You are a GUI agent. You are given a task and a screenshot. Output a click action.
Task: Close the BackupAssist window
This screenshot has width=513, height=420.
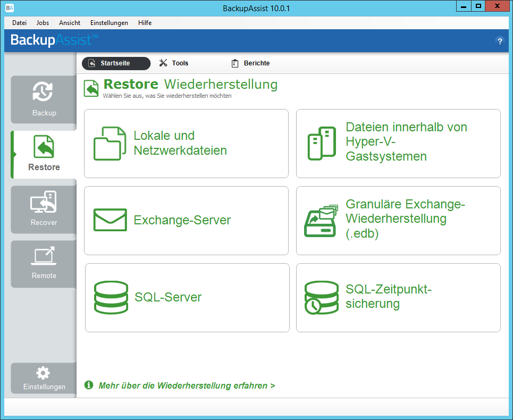[x=497, y=6]
